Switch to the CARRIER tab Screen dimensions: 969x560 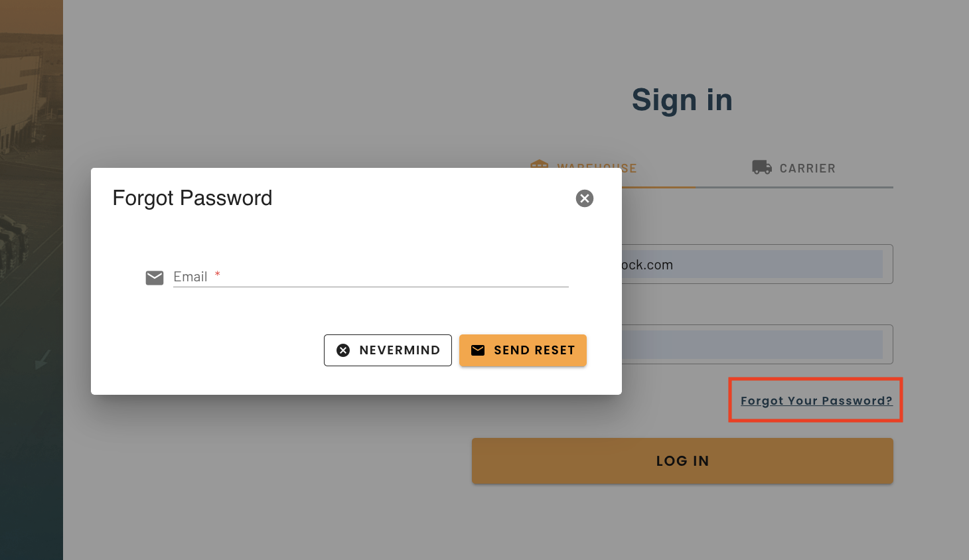[794, 168]
